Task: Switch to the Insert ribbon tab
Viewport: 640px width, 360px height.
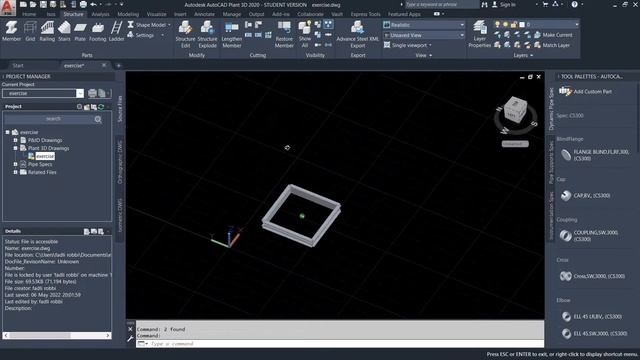Action: pyautogui.click(x=180, y=14)
